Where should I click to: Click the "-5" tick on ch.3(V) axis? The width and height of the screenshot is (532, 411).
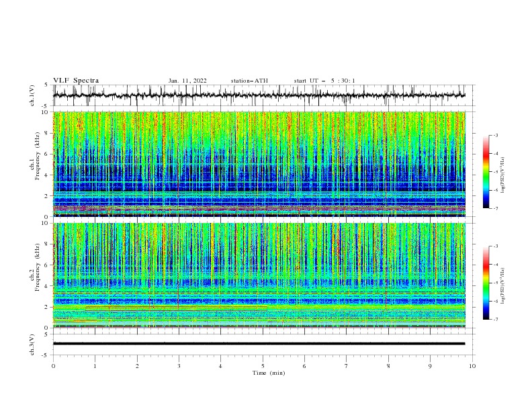click(x=46, y=355)
